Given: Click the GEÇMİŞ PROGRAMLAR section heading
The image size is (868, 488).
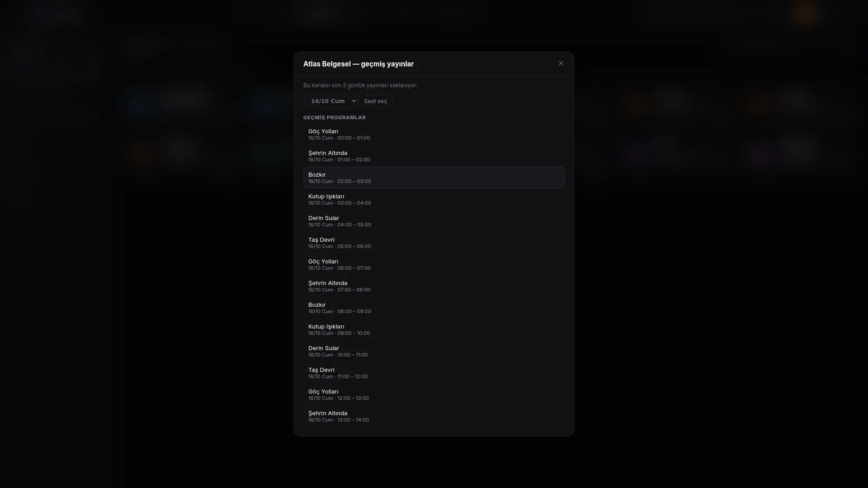Looking at the screenshot, I should coord(335,117).
